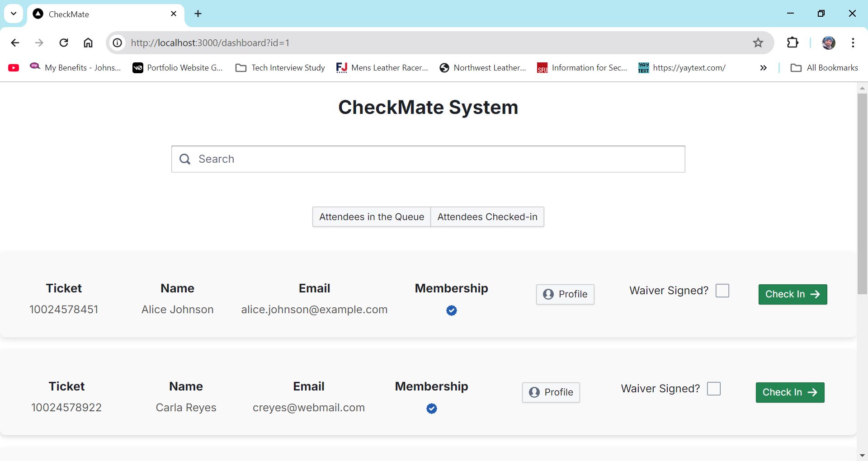This screenshot has height=461, width=868.
Task: Switch to Attendees in the Queue
Action: pyautogui.click(x=372, y=217)
